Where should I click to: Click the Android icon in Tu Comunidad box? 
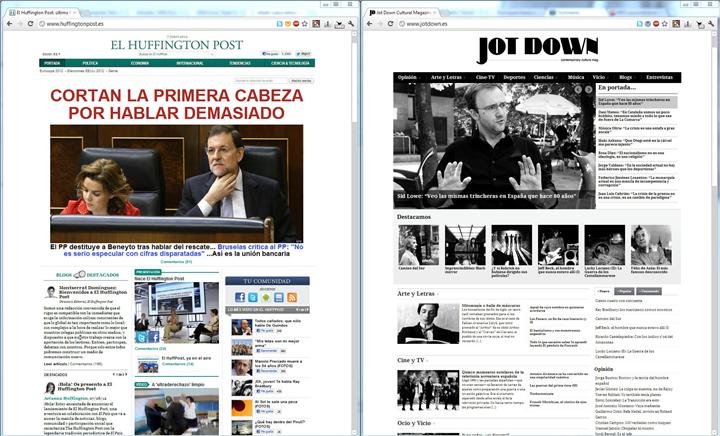265,297
